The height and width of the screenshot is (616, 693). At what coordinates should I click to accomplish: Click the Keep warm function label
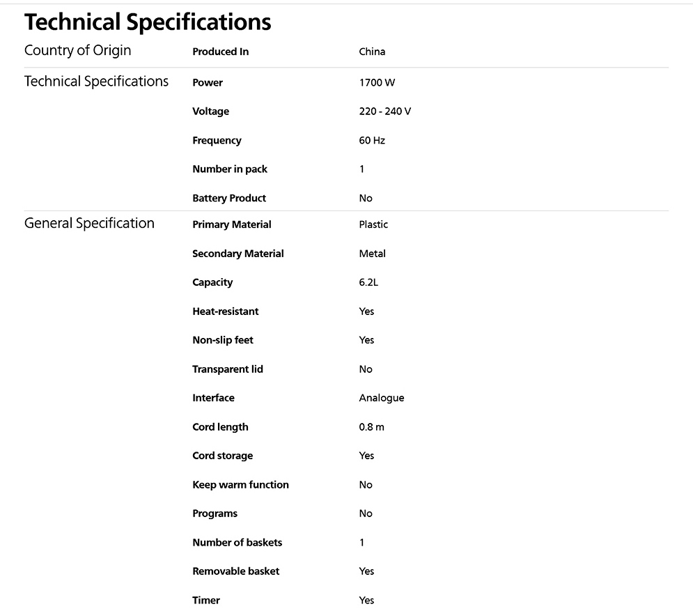pos(240,485)
